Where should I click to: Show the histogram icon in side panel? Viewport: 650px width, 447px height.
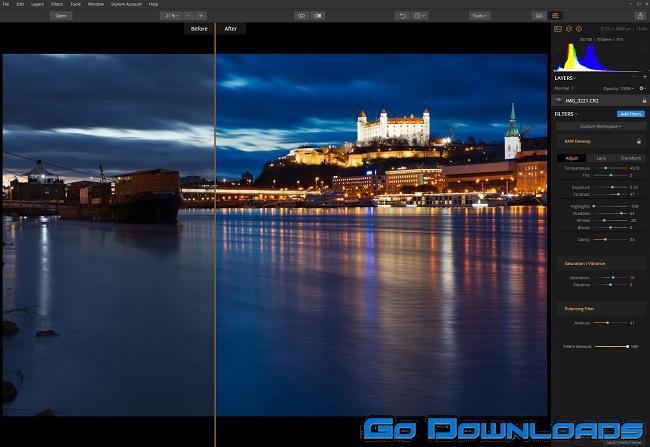tap(558, 30)
